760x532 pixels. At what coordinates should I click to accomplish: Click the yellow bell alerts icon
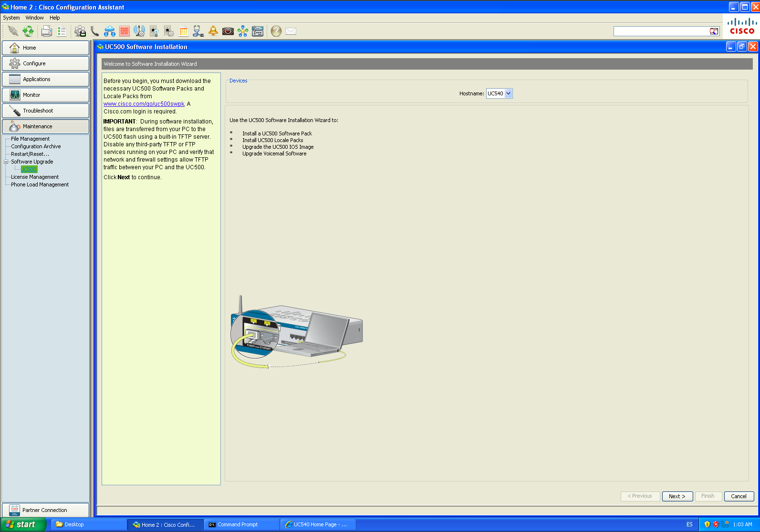point(213,31)
